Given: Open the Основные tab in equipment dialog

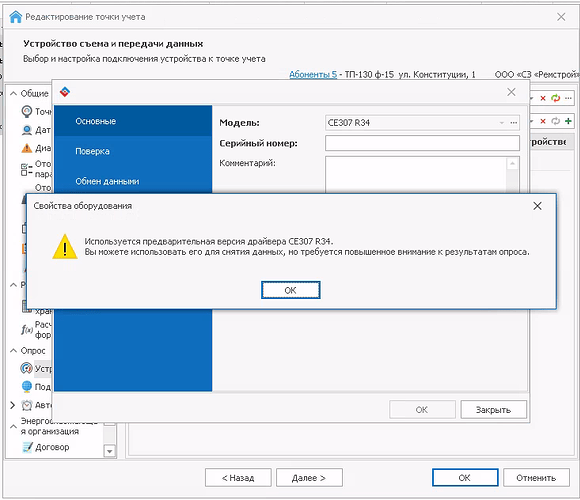Looking at the screenshot, I should pos(133,121).
